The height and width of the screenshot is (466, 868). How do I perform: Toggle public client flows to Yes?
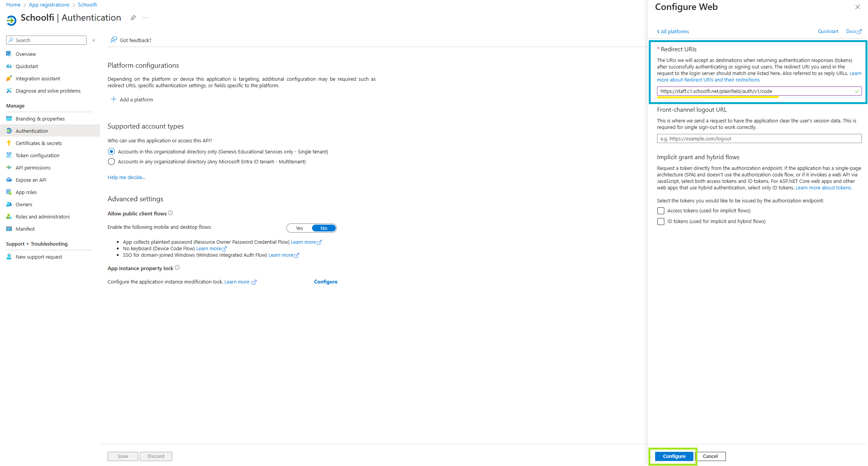(x=299, y=228)
